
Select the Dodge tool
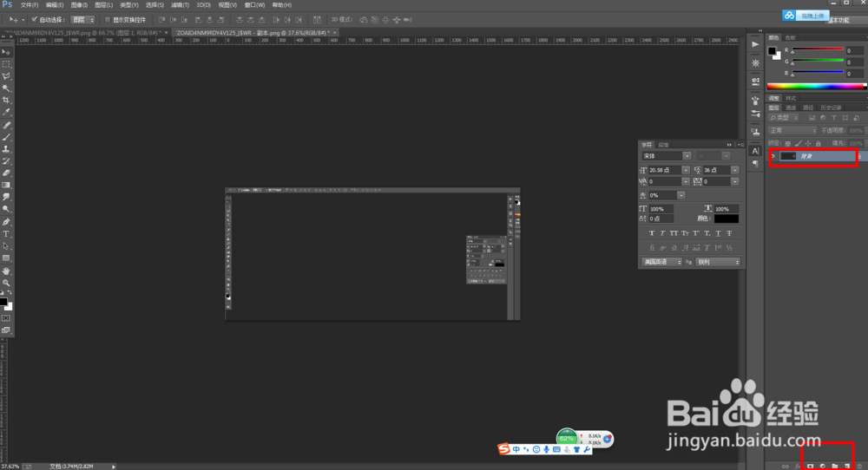[6, 209]
